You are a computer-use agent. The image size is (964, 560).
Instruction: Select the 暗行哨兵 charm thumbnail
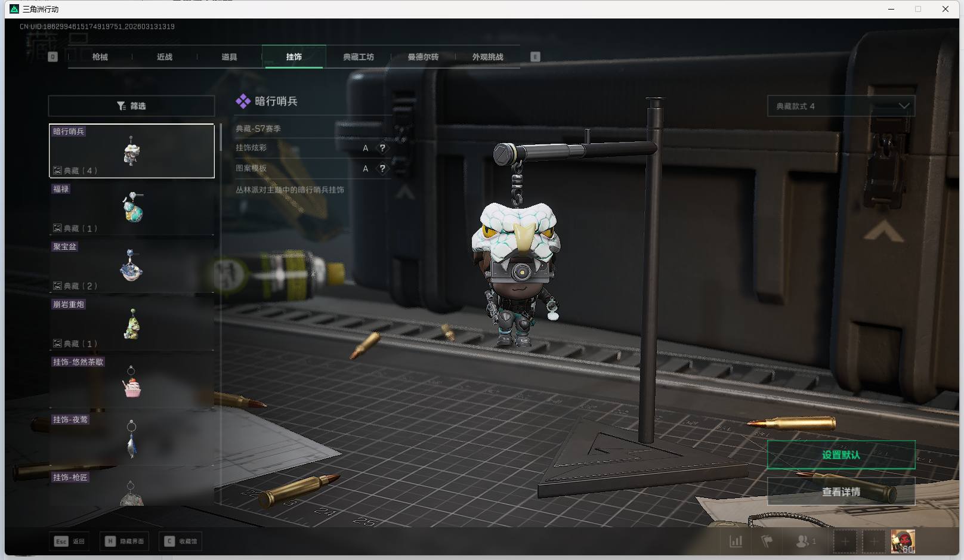tap(132, 150)
